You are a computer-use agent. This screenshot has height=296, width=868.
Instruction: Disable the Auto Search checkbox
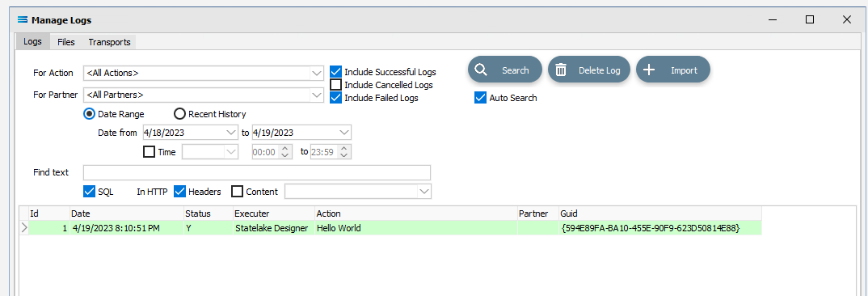tap(480, 98)
